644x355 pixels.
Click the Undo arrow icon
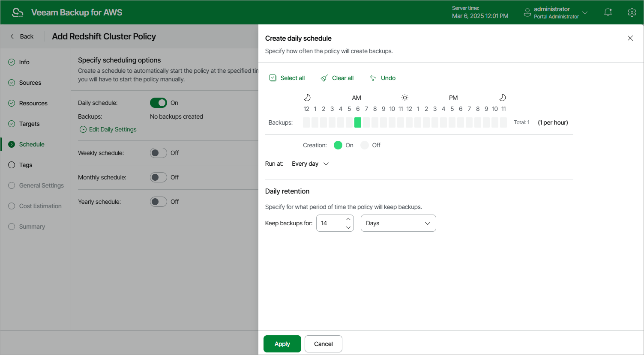click(373, 78)
